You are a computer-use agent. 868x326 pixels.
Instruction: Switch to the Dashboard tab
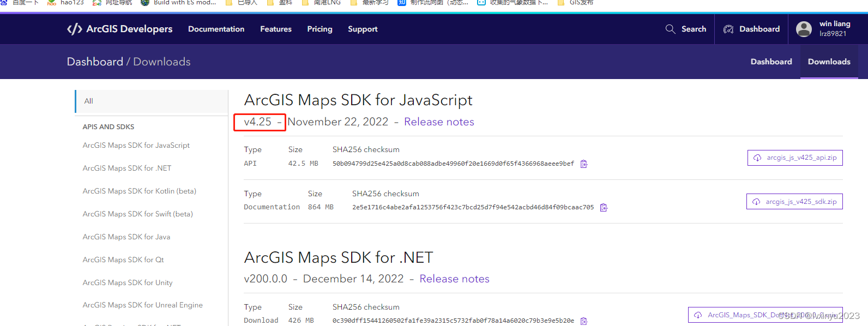771,62
